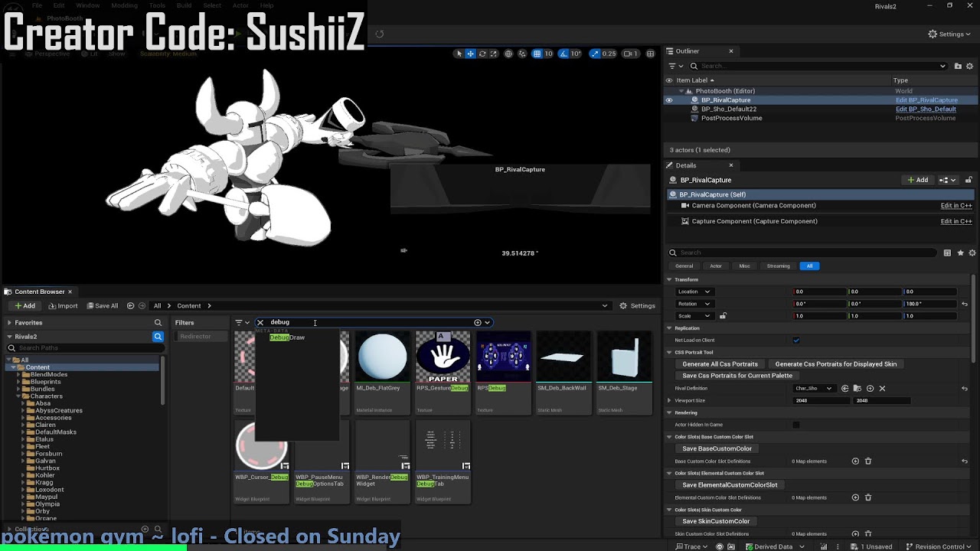
Task: Open RPS_GestureDebug texture thumbnail
Action: click(443, 357)
